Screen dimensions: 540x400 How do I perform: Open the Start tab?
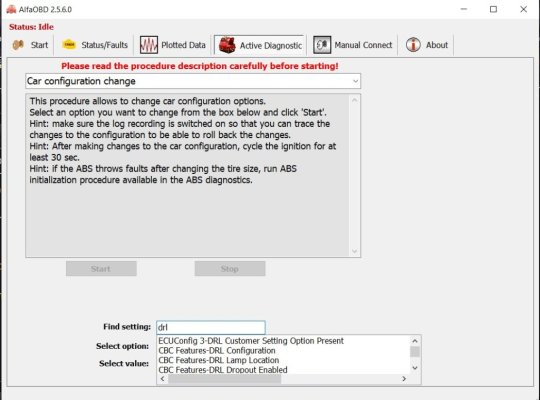pos(31,45)
